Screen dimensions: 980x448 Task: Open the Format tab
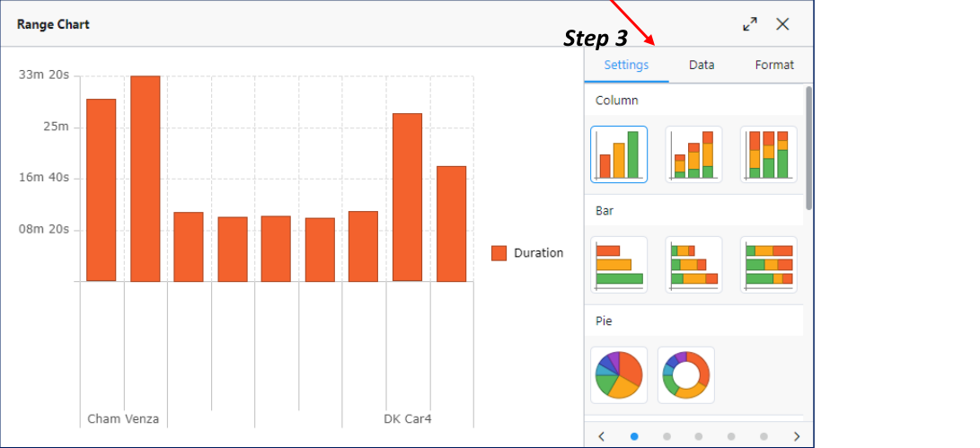pos(773,65)
